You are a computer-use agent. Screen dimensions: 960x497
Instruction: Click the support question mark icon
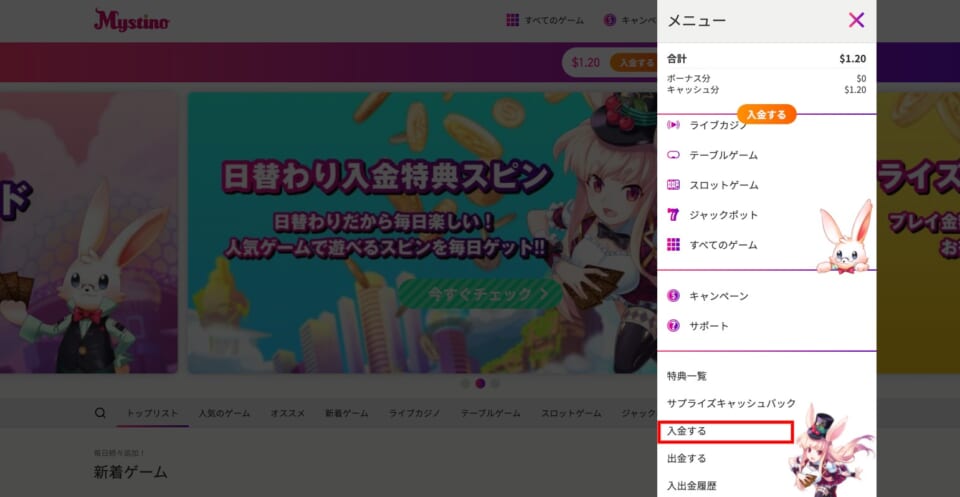click(673, 326)
